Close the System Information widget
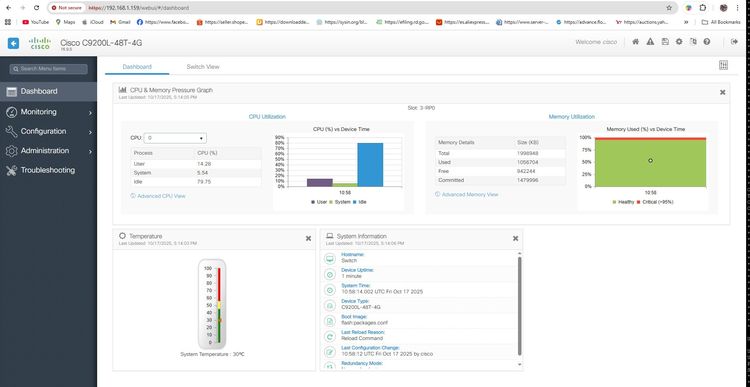This screenshot has width=750, height=387. (x=516, y=238)
